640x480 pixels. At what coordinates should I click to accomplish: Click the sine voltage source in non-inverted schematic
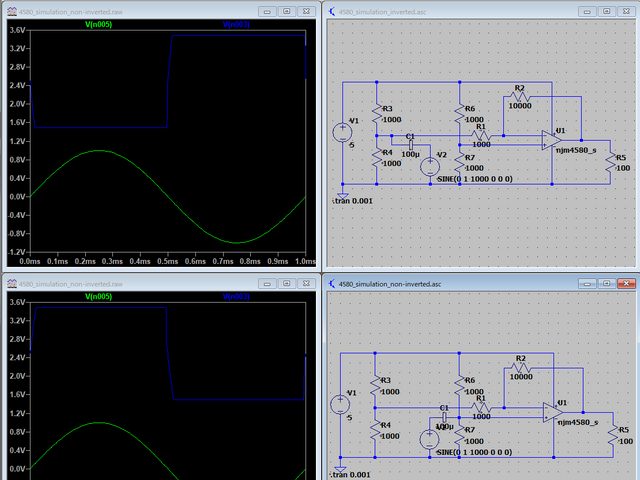point(429,440)
